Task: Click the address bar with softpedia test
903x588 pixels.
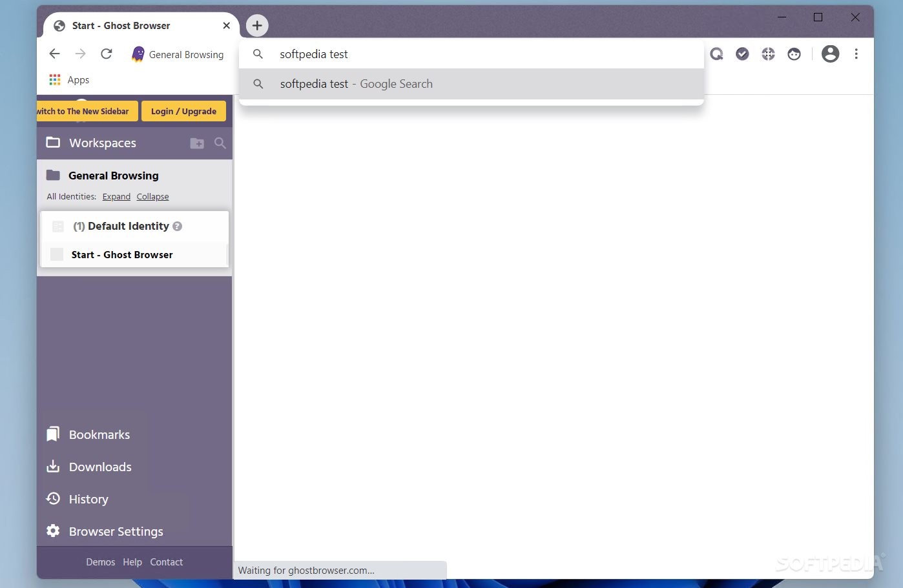Action: coord(471,54)
